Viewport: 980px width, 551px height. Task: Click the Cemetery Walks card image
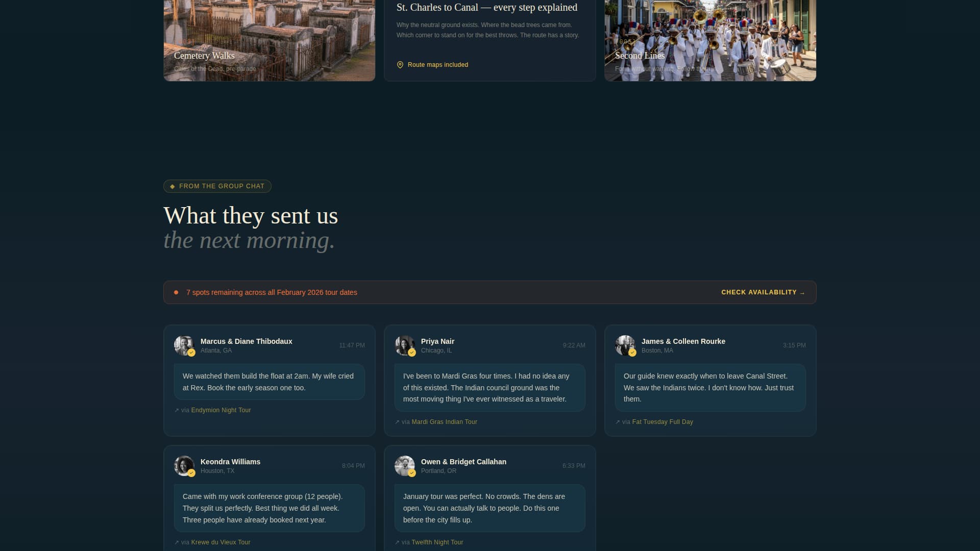269,40
